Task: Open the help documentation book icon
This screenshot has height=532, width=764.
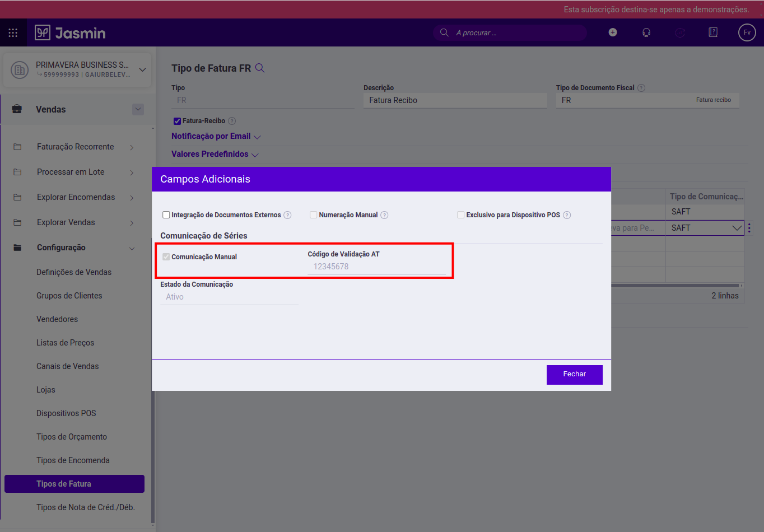Action: point(712,32)
